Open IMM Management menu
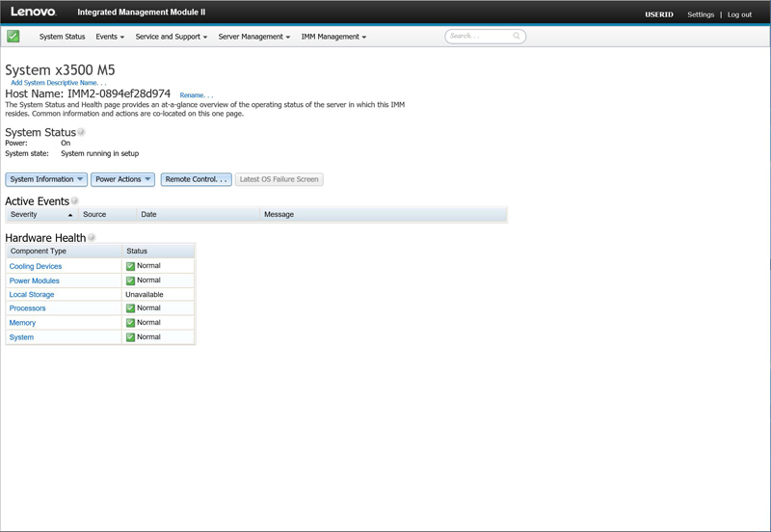Image resolution: width=771 pixels, height=532 pixels. pyautogui.click(x=333, y=37)
